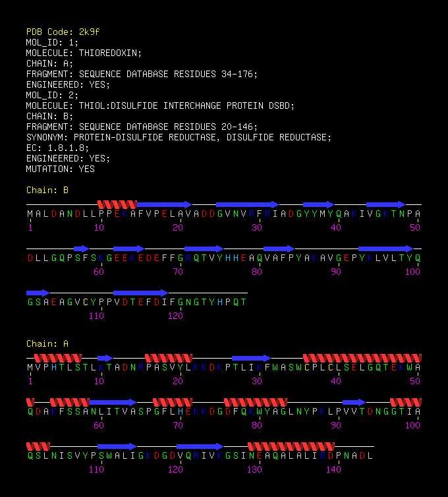Screen dimensions: 448x497
Task: Click Chain A strand arrow above VQRIVK
Action: click(200, 447)
